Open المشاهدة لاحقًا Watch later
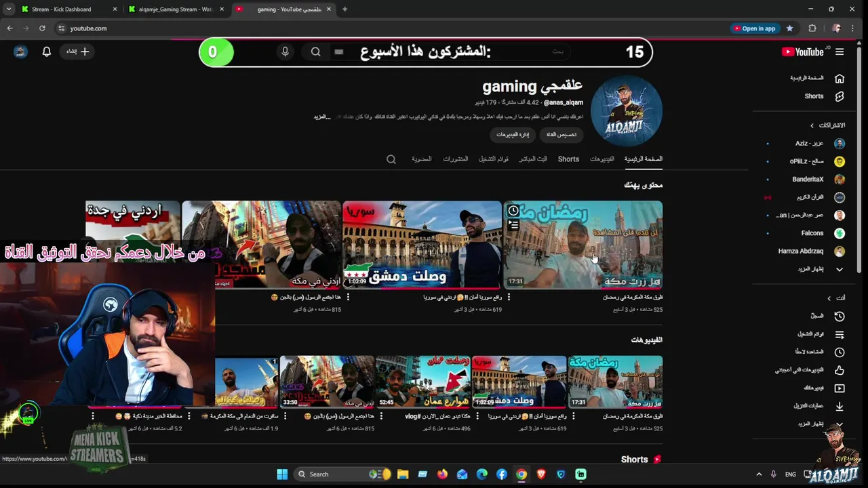 [x=819, y=352]
